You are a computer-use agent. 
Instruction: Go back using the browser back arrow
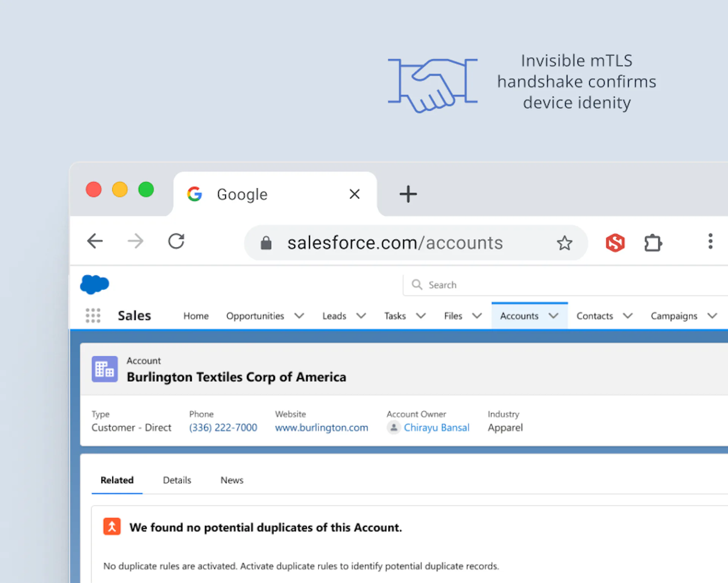click(x=95, y=241)
